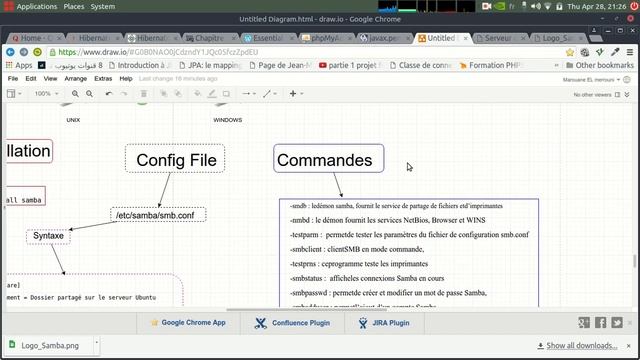Screen dimensions: 640x360
Task: Switch to the Serveur browser tab
Action: pyautogui.click(x=501, y=38)
